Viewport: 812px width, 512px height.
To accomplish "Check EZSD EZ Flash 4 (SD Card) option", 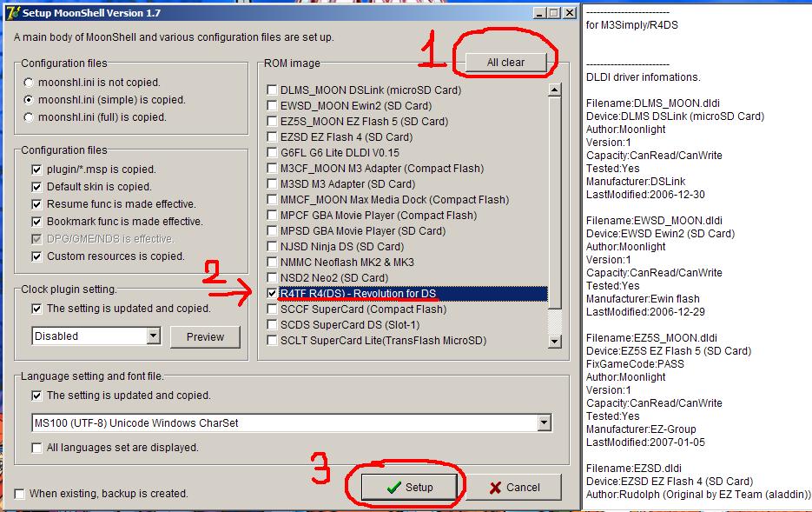I will [x=272, y=136].
